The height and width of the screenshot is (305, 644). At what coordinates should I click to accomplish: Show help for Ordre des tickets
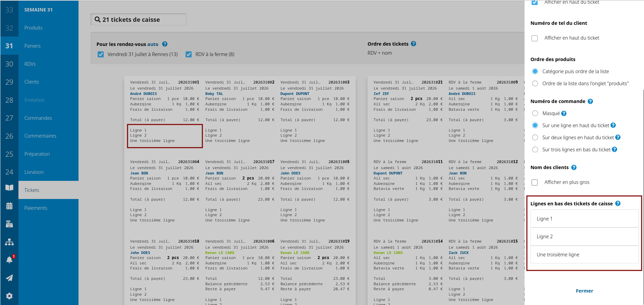coord(413,44)
